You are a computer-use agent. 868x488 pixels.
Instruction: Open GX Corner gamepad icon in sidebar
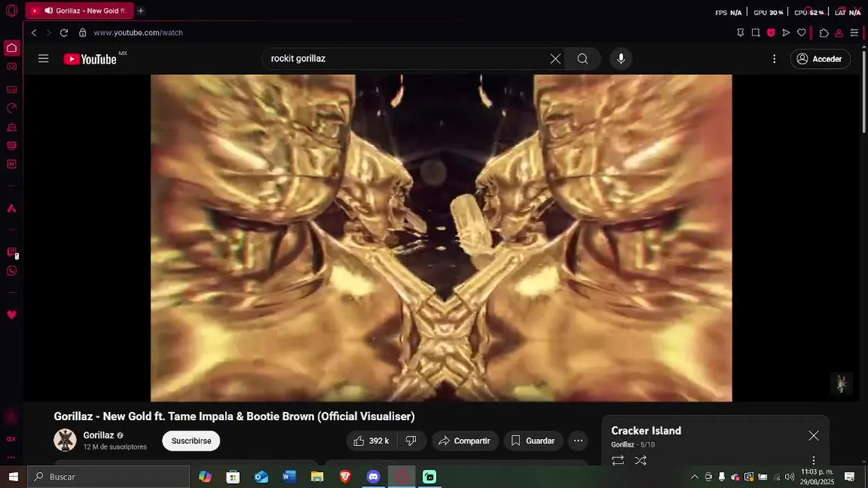coord(12,66)
